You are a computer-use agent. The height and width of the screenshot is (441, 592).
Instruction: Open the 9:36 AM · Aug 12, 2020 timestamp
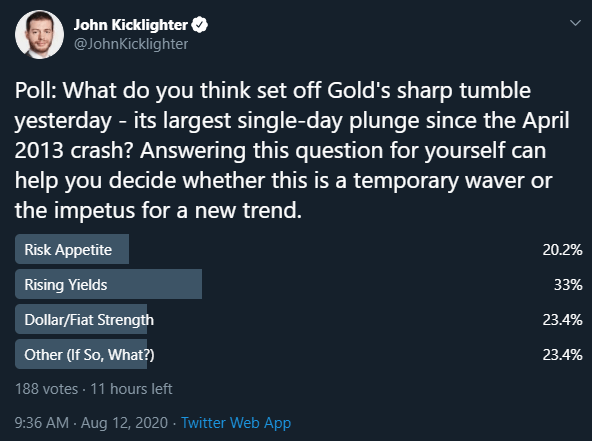tap(91, 423)
